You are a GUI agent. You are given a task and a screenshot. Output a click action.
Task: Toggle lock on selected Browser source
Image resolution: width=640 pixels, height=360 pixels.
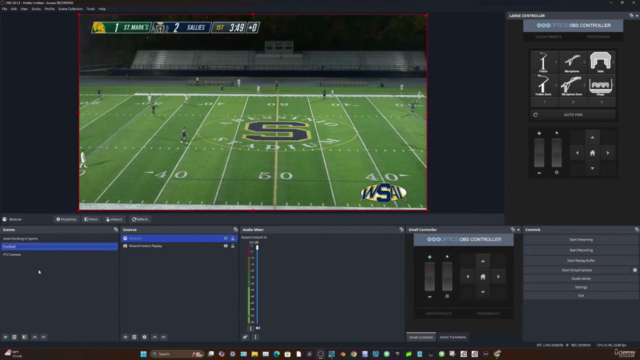pyautogui.click(x=233, y=238)
